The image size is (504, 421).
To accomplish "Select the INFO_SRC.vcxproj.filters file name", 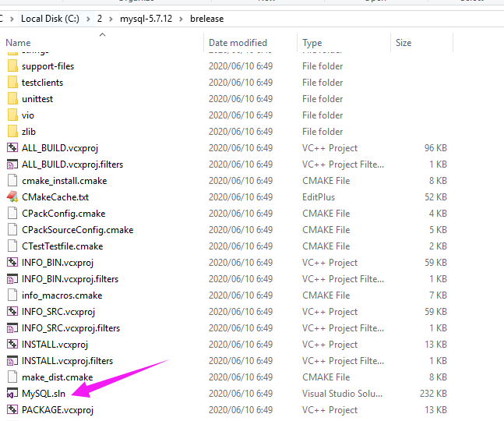I will pyautogui.click(x=71, y=328).
